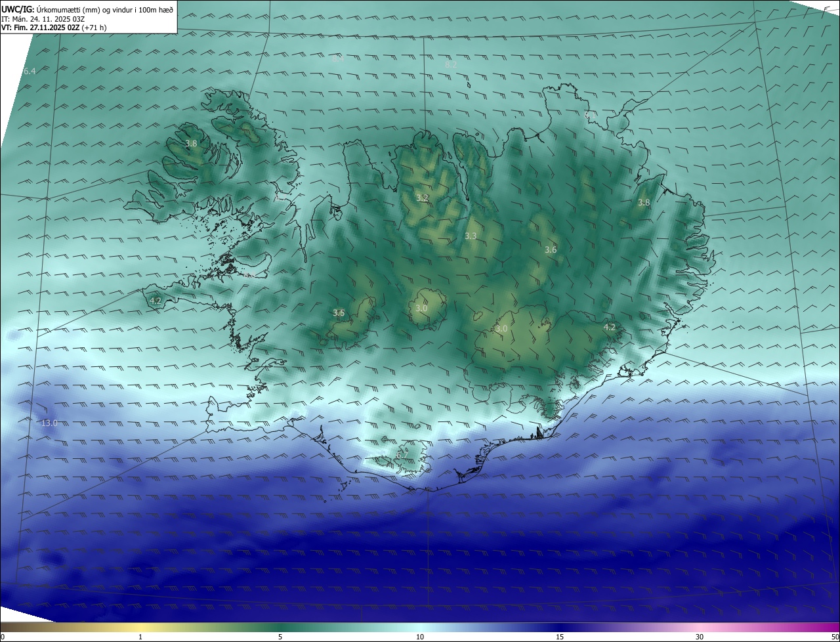Click the 3.2 value label on the map
Image resolution: width=840 pixels, height=642 pixels.
(x=422, y=198)
